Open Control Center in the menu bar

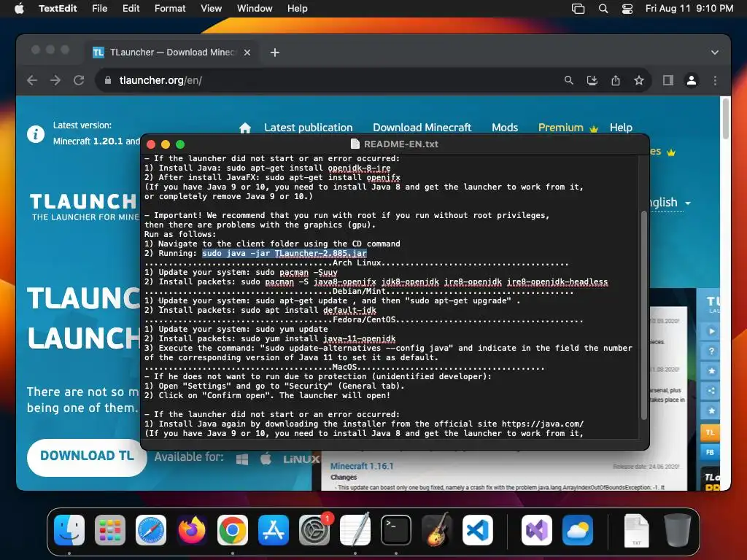tap(627, 9)
